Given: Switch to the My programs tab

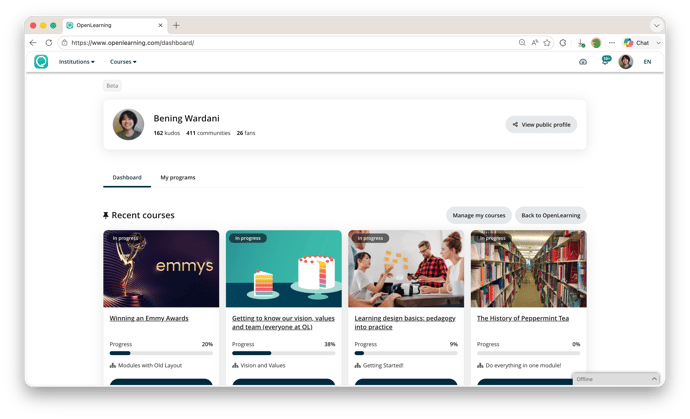Looking at the screenshot, I should pyautogui.click(x=178, y=177).
